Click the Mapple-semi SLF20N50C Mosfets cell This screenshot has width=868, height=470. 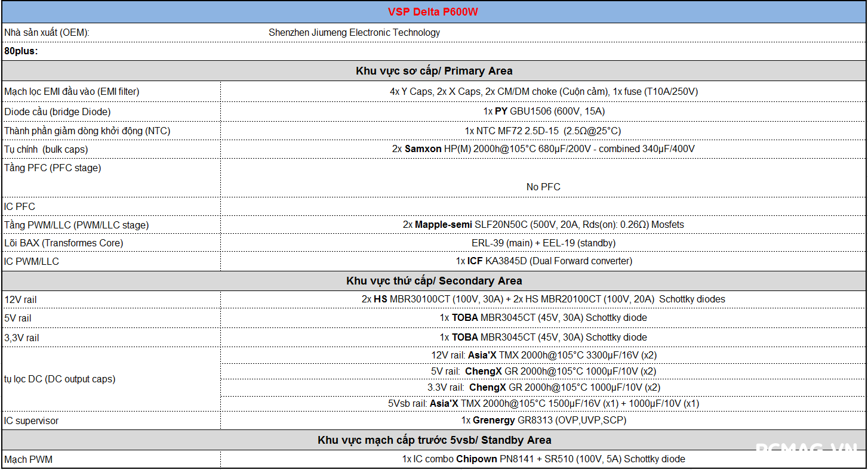(543, 225)
